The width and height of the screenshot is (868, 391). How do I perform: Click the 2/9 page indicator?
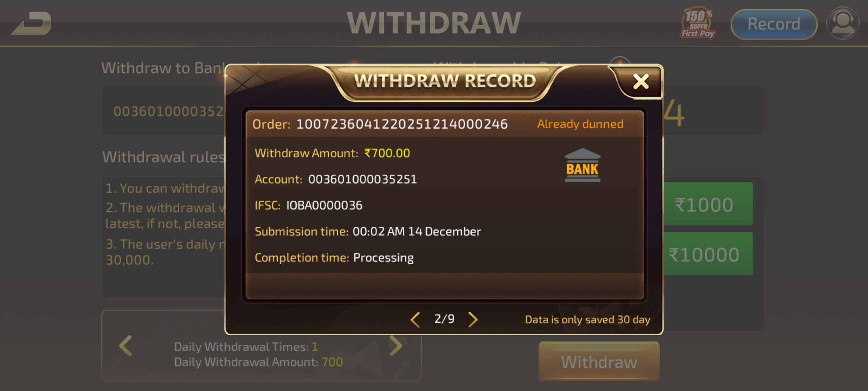tap(444, 319)
